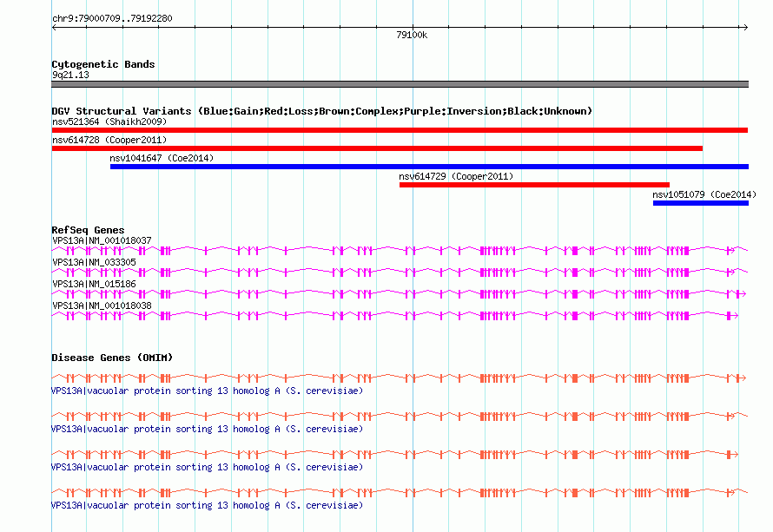
Task: Select the NM_015186 magenta gene glyph
Action: tap(399, 294)
